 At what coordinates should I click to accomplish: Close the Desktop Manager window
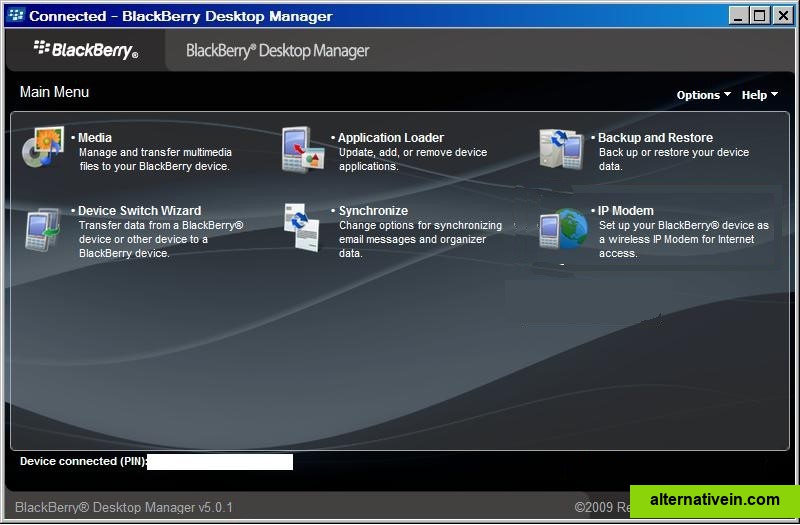783,16
